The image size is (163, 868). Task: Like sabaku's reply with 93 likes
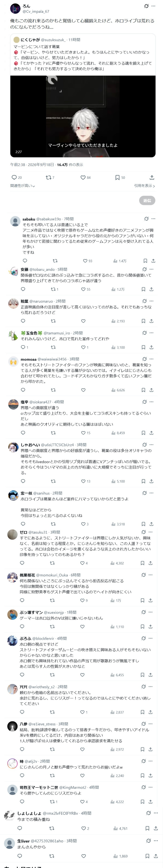pos(88,261)
